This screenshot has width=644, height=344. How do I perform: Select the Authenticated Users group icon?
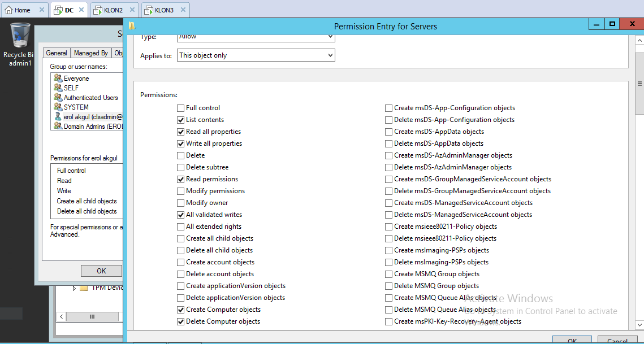tap(58, 98)
